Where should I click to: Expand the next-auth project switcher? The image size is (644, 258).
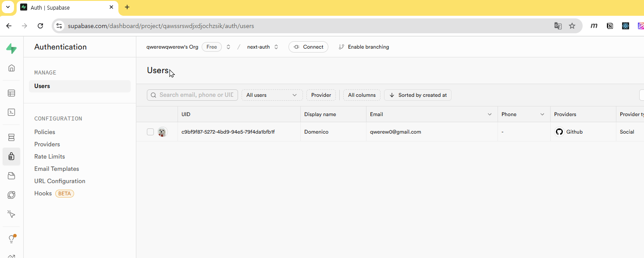[x=276, y=47]
